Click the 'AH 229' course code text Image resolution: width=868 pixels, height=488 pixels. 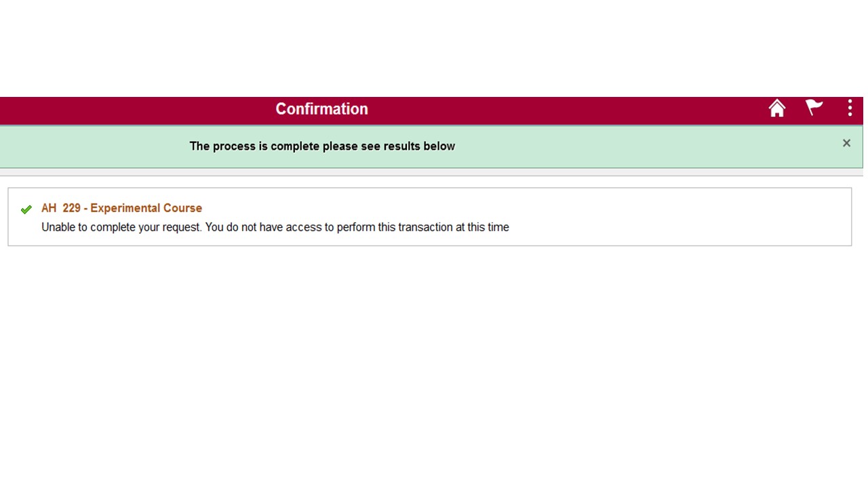click(x=61, y=208)
